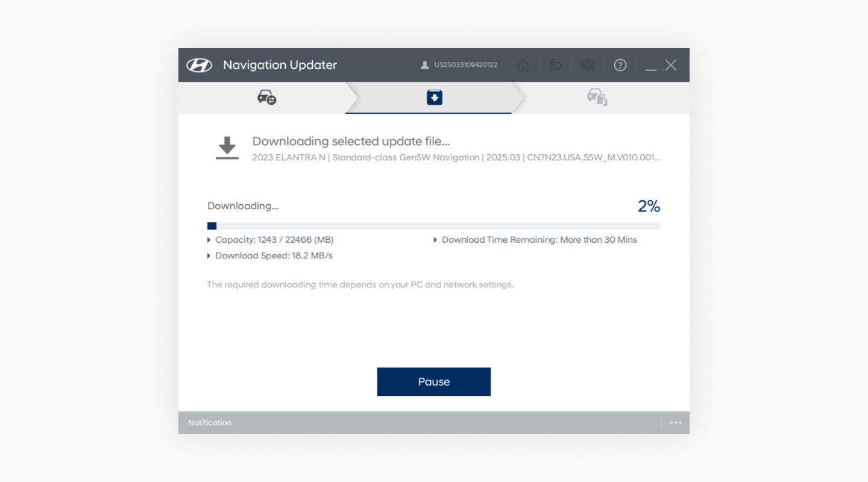The width and height of the screenshot is (868, 482).
Task: Click the 2023 ELANTRA N file details text
Action: pos(456,158)
